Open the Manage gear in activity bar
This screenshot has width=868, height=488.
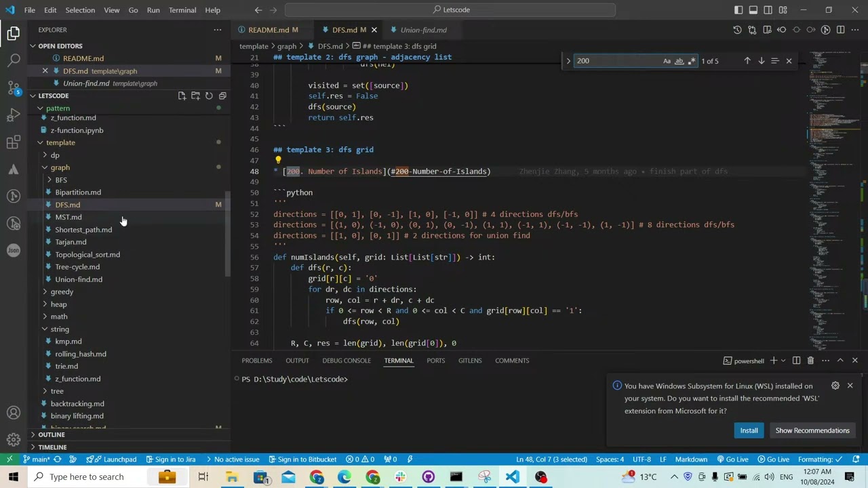click(x=14, y=440)
